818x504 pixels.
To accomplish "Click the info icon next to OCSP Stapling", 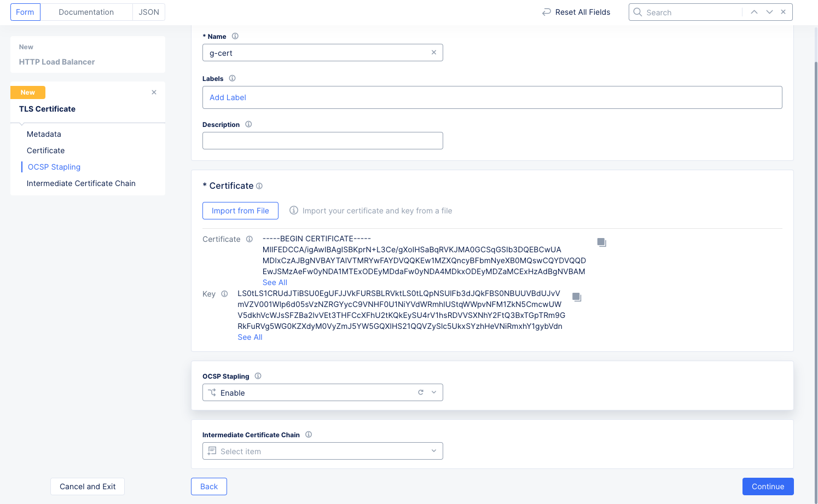I will (257, 376).
